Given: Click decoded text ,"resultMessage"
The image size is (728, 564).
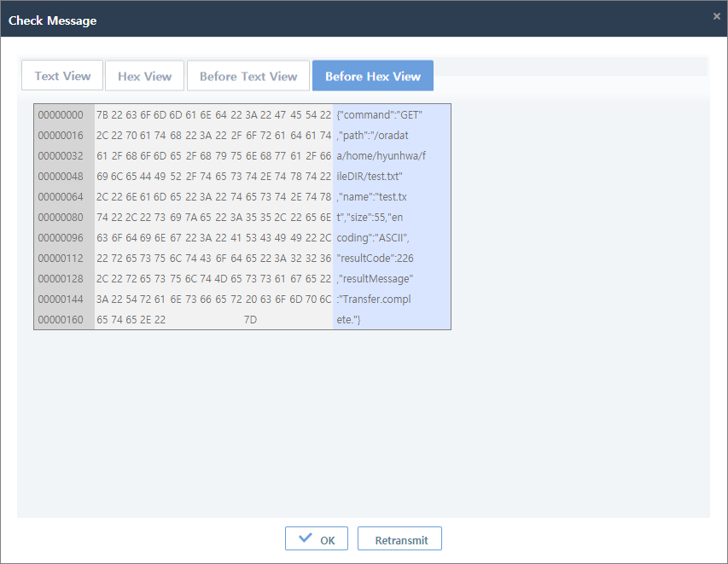Looking at the screenshot, I should tap(375, 278).
